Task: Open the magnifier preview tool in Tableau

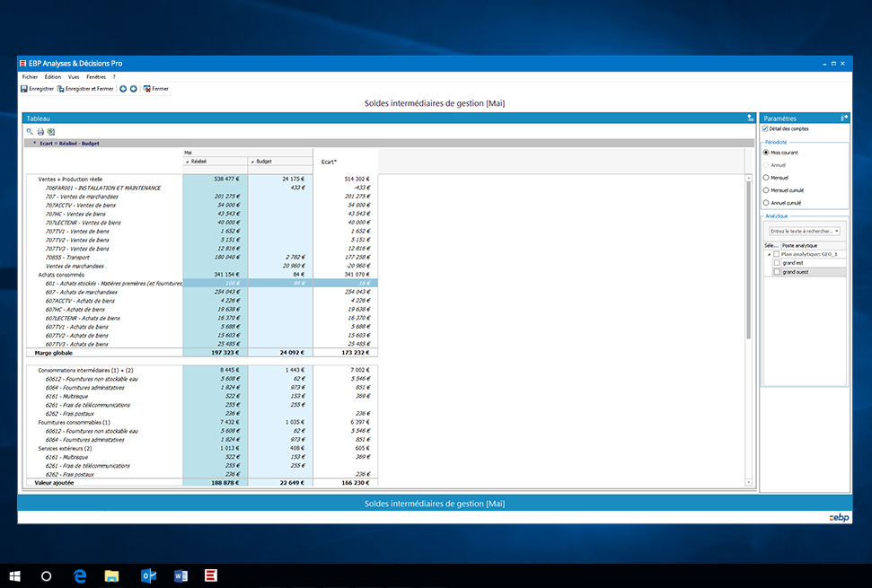Action: pos(30,132)
